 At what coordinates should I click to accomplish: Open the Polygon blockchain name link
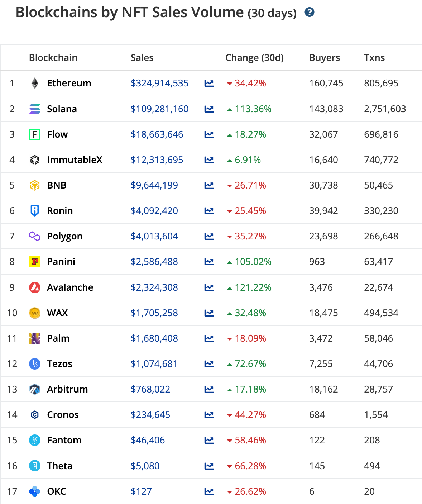click(65, 236)
